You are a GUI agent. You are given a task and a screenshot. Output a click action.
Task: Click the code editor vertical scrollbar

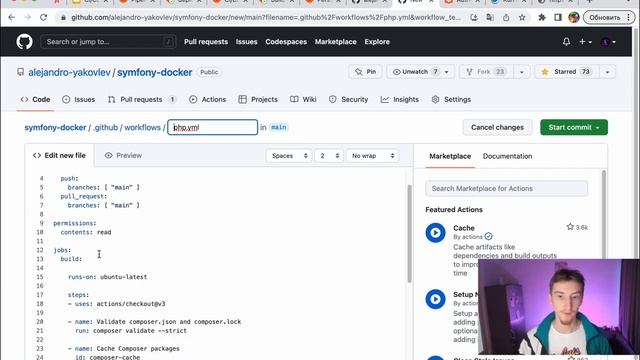click(x=409, y=233)
